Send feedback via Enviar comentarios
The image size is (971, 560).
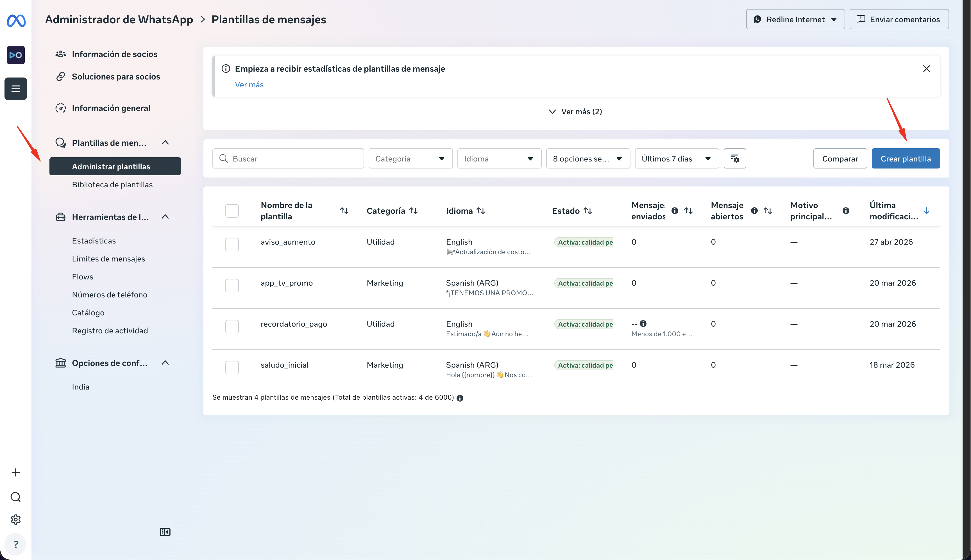(x=899, y=19)
